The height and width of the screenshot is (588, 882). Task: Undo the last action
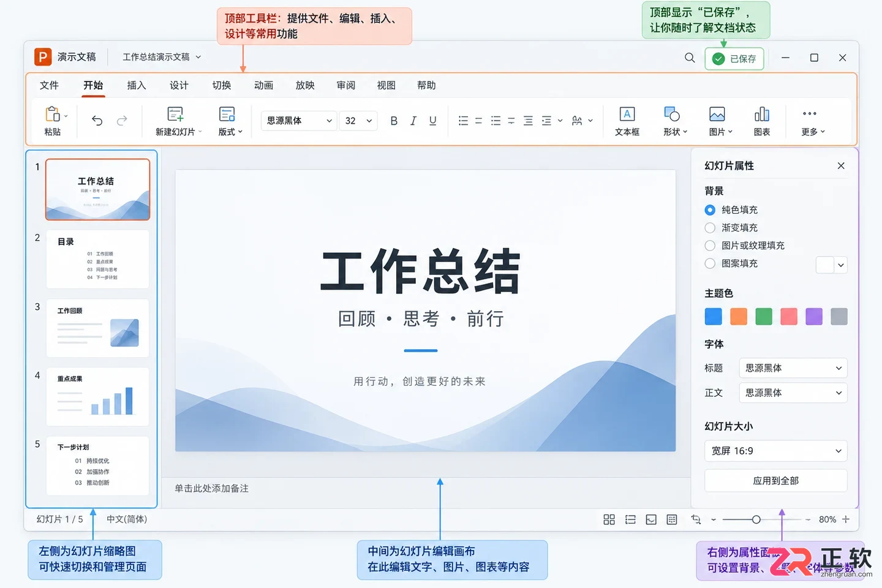97,121
